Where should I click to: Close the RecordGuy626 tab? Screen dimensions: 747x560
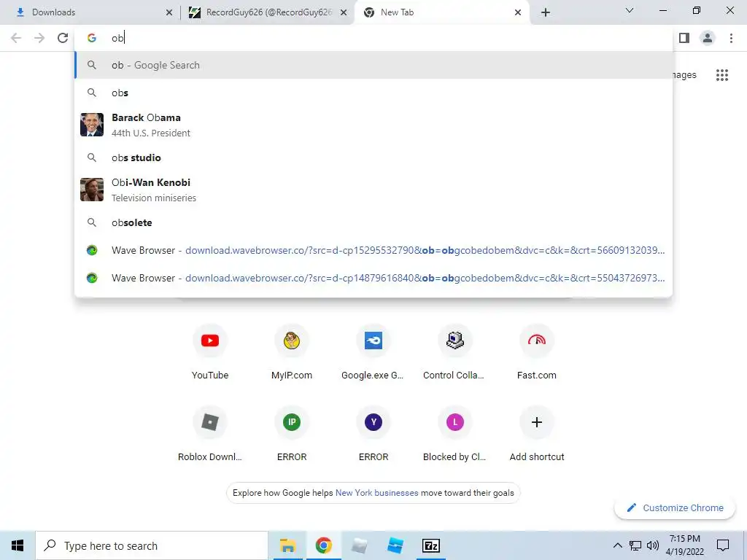344,13
